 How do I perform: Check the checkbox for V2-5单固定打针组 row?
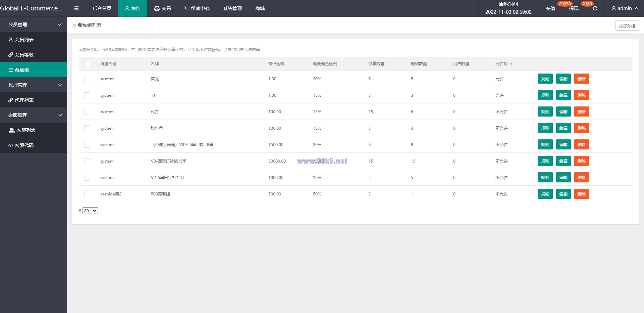coord(87,178)
